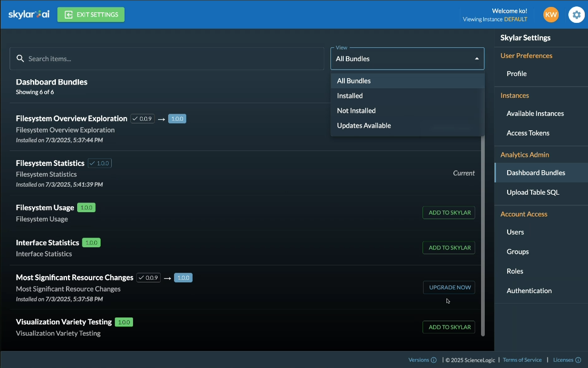This screenshot has width=588, height=368.
Task: Select Installed filter option
Action: click(x=407, y=96)
